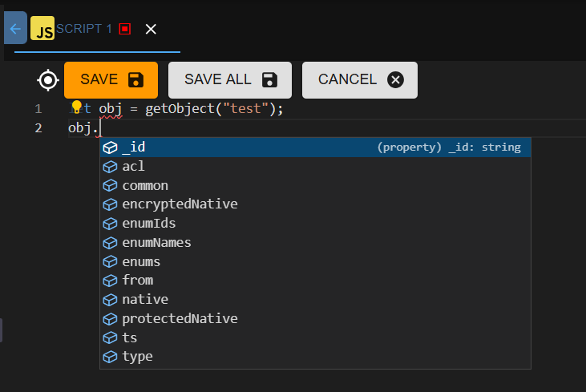
Task: Open the SCRIPT 1 tab
Action: pos(83,29)
